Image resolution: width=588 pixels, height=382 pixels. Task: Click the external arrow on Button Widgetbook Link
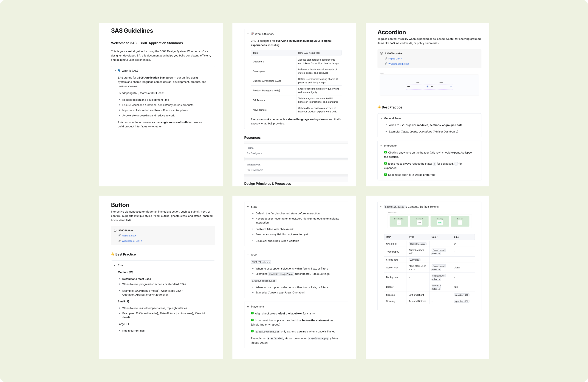tap(141, 241)
